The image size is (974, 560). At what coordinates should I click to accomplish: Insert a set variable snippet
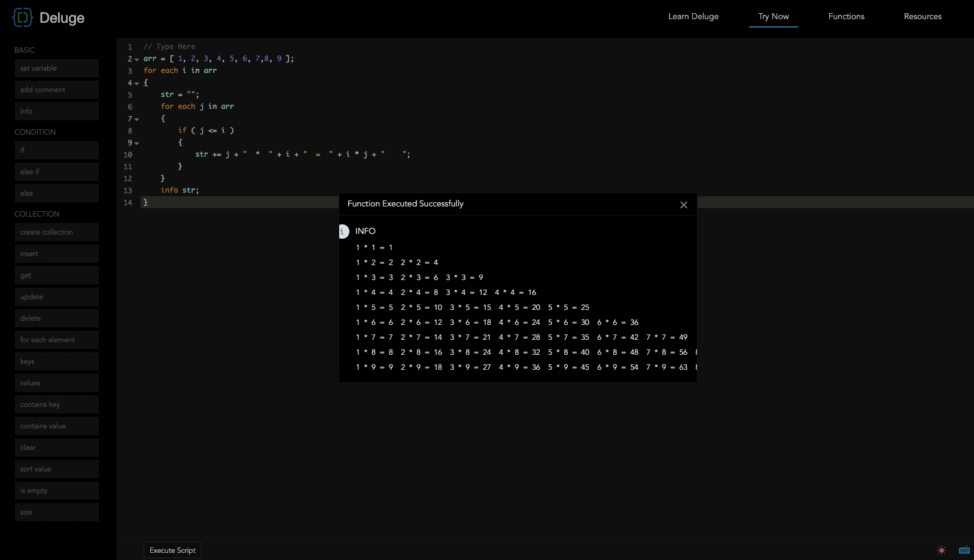57,68
